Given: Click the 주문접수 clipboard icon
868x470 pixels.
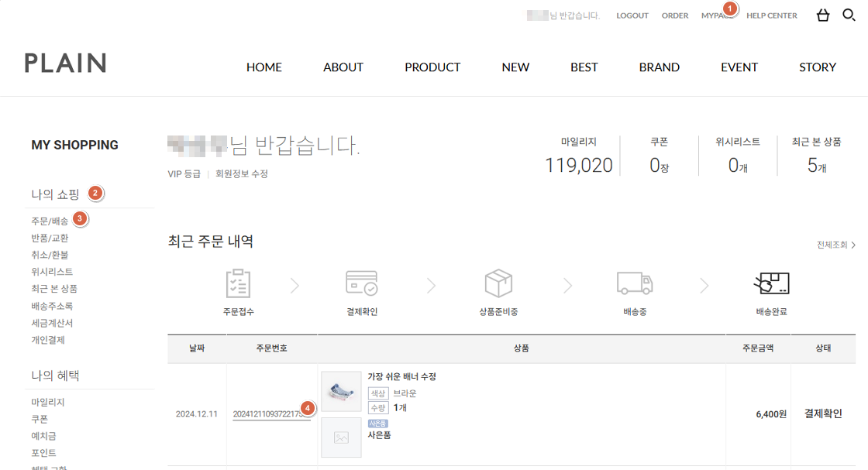Looking at the screenshot, I should point(239,283).
